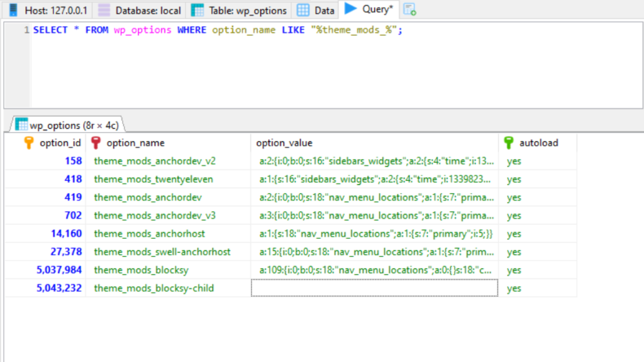Click the Host 127.0.0.1 computer icon

point(14,10)
